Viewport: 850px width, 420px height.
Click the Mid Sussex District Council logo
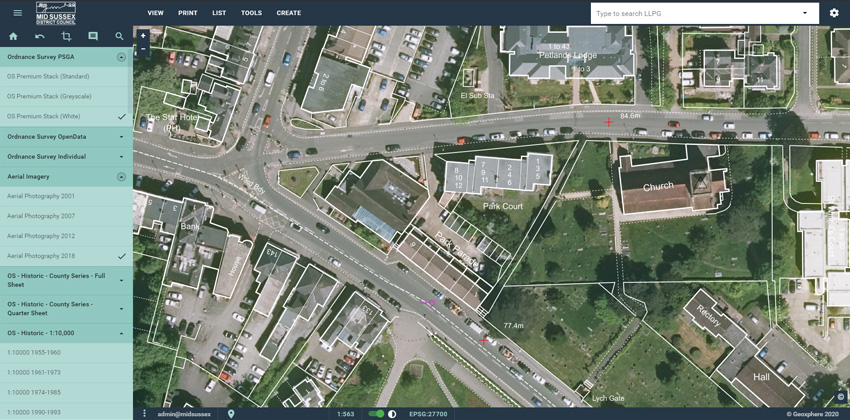pos(56,13)
